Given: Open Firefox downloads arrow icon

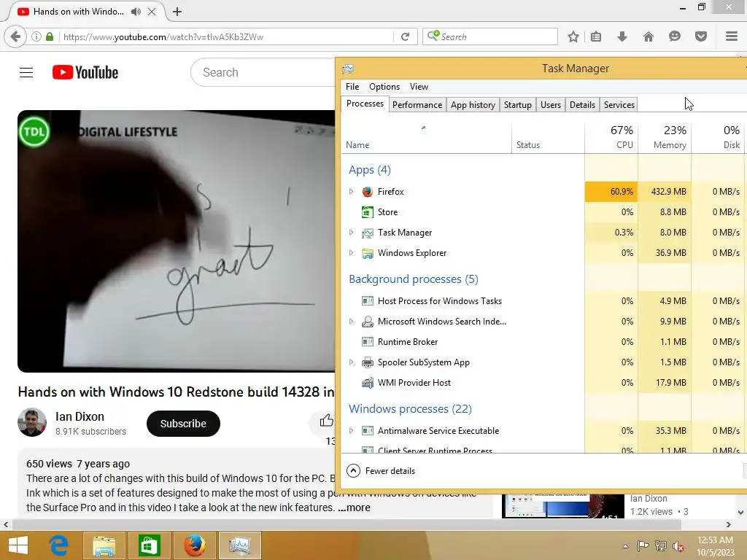Looking at the screenshot, I should click(622, 36).
